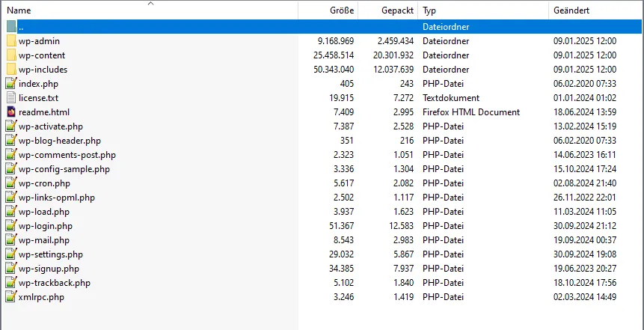Select the wp-blog-header.php file name

(60, 141)
